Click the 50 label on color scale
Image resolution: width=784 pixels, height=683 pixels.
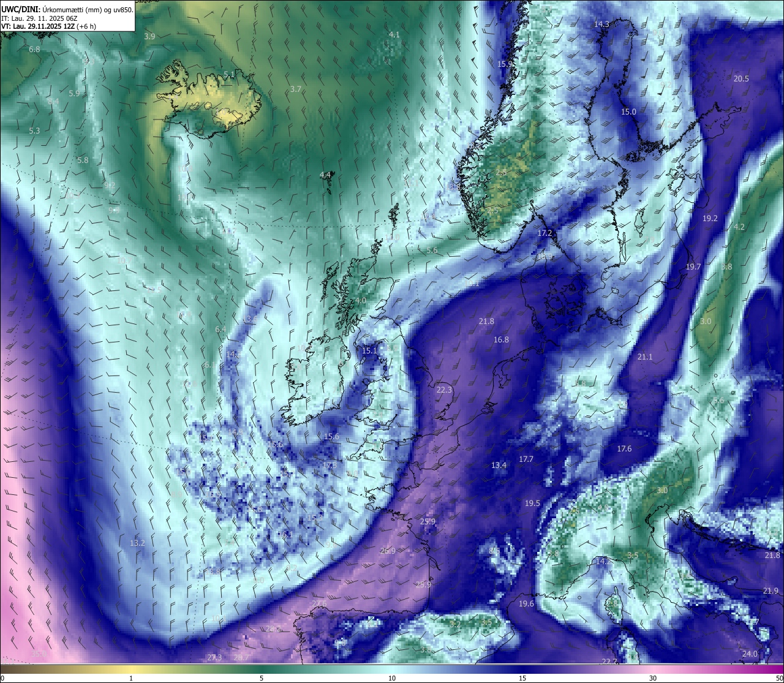coord(779,678)
